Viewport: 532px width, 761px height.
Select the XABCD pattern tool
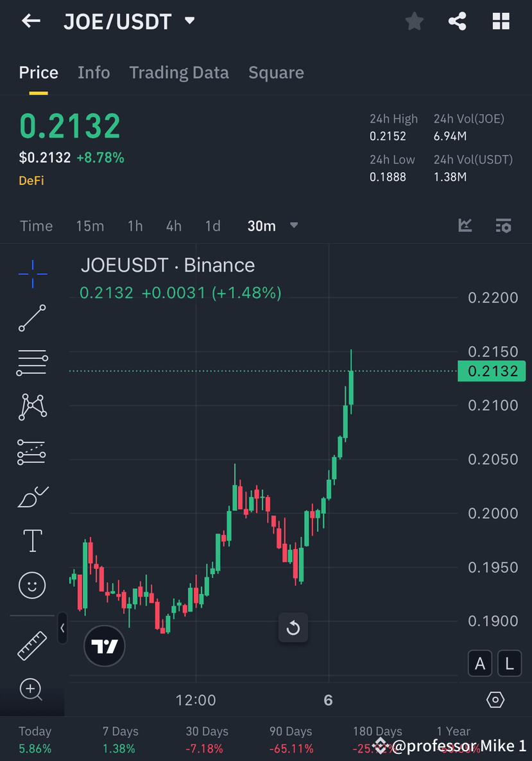32,407
